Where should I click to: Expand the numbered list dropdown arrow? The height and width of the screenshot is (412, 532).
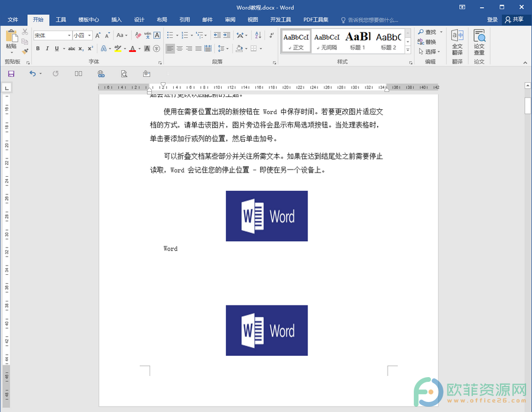coord(192,35)
